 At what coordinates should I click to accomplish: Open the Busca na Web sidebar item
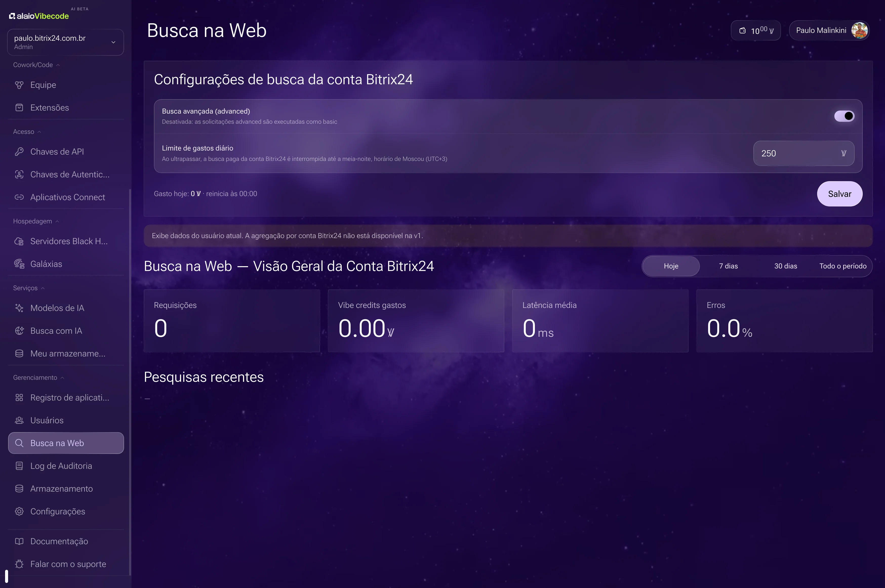pyautogui.click(x=66, y=443)
